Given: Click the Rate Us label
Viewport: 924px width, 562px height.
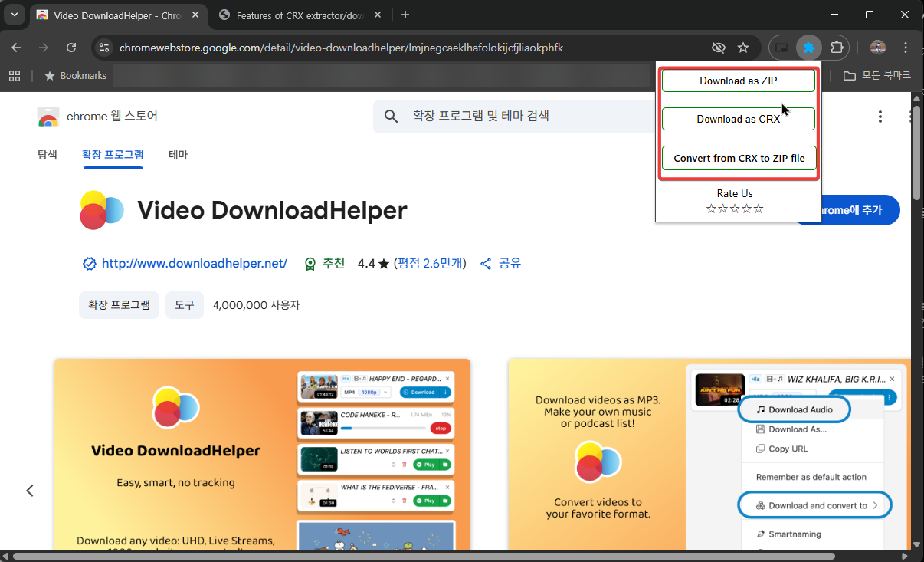Looking at the screenshot, I should tap(735, 193).
